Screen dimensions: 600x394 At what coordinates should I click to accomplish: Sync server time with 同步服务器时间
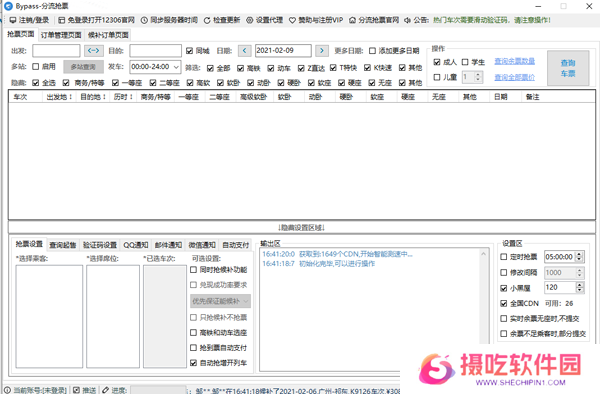coord(169,20)
